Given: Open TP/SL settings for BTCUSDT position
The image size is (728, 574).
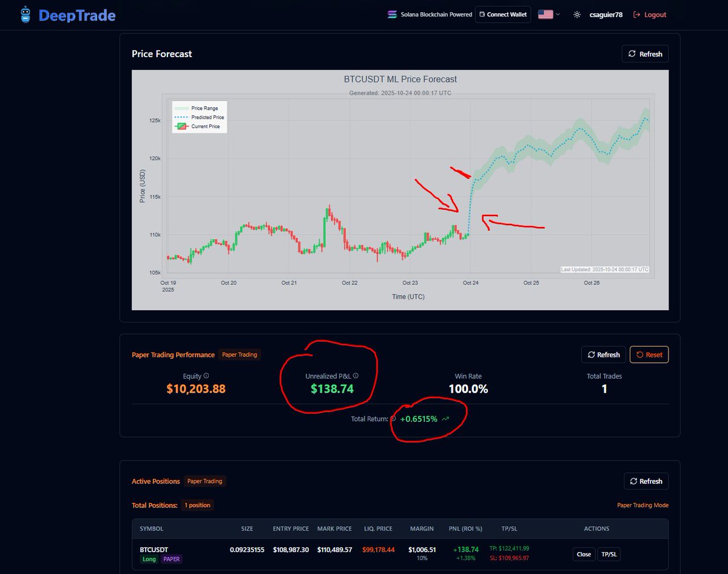Looking at the screenshot, I should [x=609, y=554].
